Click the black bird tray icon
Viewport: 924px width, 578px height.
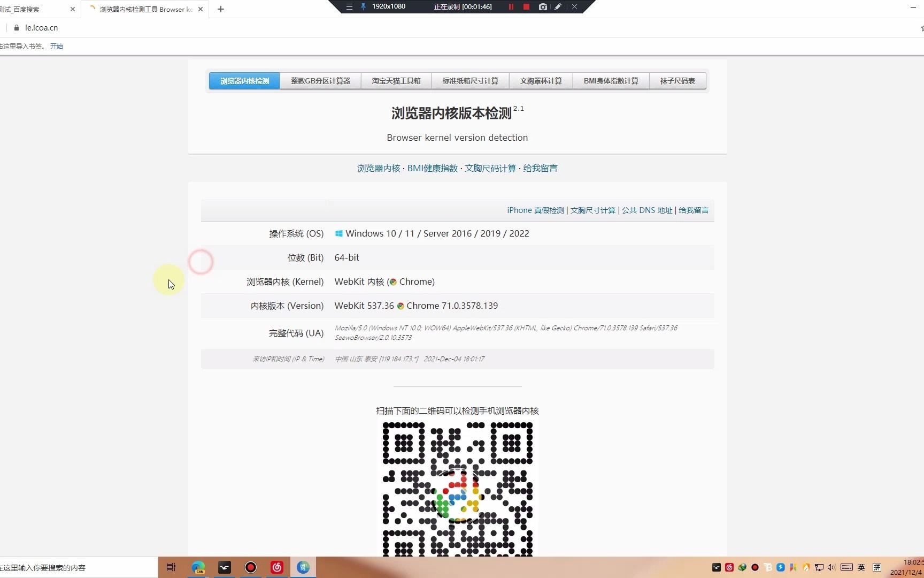pyautogui.click(x=717, y=567)
